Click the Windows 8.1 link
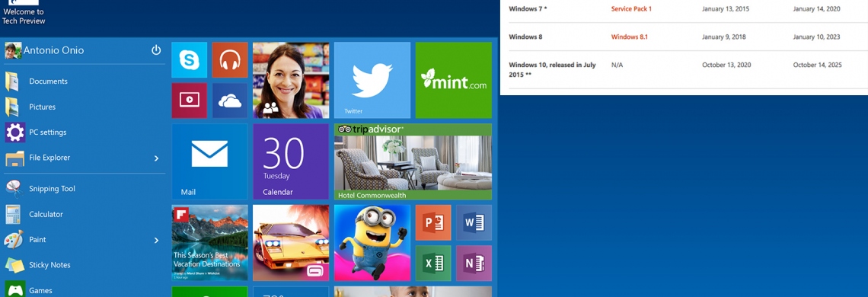This screenshot has height=297, width=868. click(x=630, y=37)
